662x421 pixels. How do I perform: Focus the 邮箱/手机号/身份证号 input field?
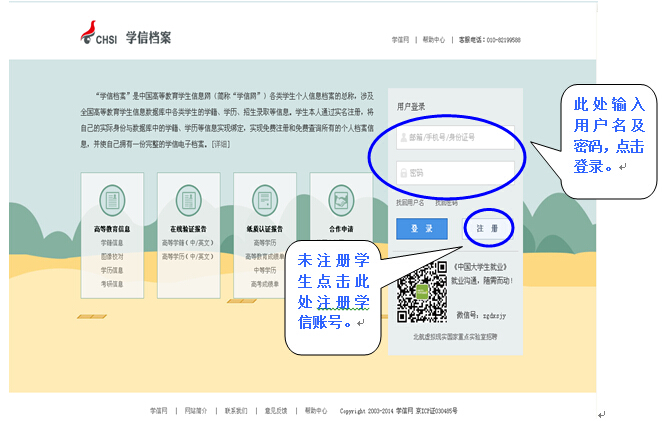[x=455, y=137]
